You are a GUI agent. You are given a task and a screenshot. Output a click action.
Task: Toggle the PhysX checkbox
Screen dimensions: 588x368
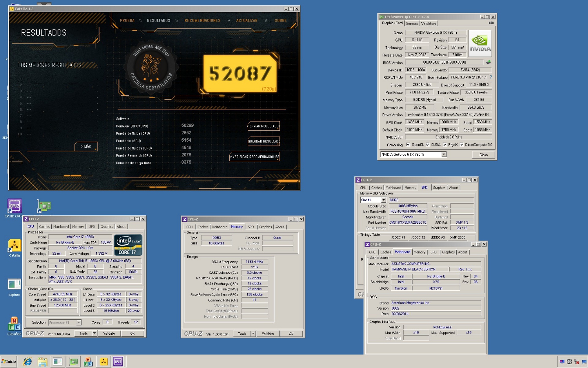pos(445,145)
